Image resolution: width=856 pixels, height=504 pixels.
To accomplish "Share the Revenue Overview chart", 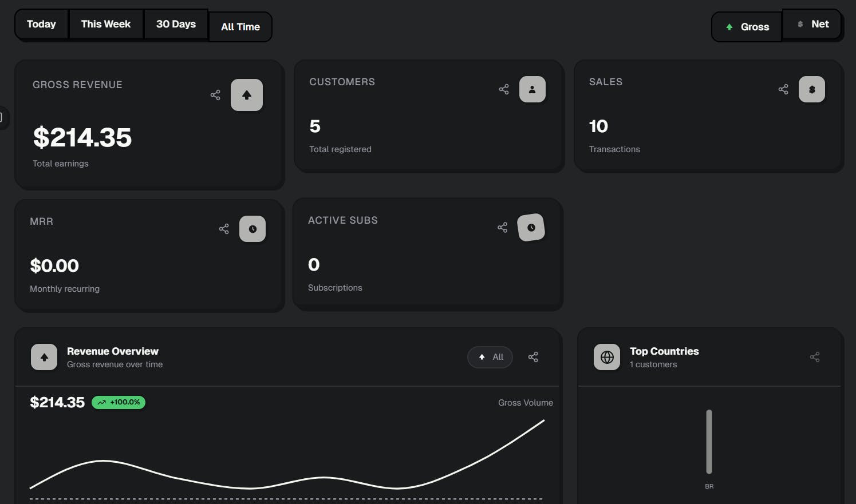I will [533, 357].
